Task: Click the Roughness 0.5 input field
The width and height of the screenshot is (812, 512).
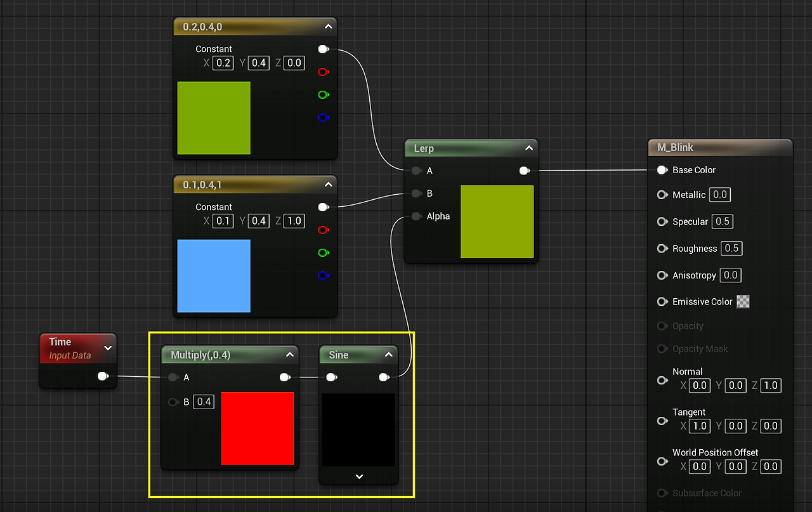Action: pos(731,248)
